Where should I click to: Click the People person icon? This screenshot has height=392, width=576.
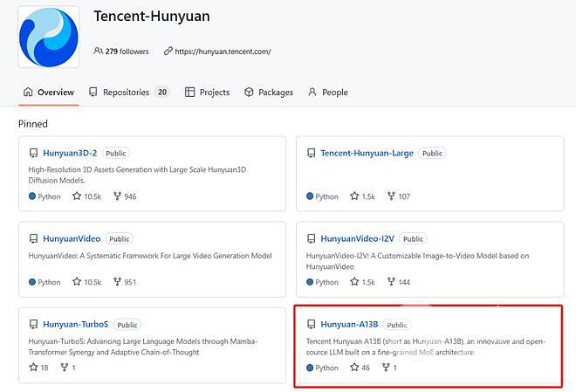312,92
